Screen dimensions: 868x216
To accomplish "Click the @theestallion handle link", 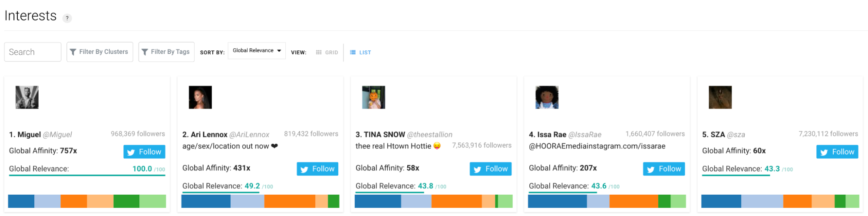I will (x=429, y=135).
